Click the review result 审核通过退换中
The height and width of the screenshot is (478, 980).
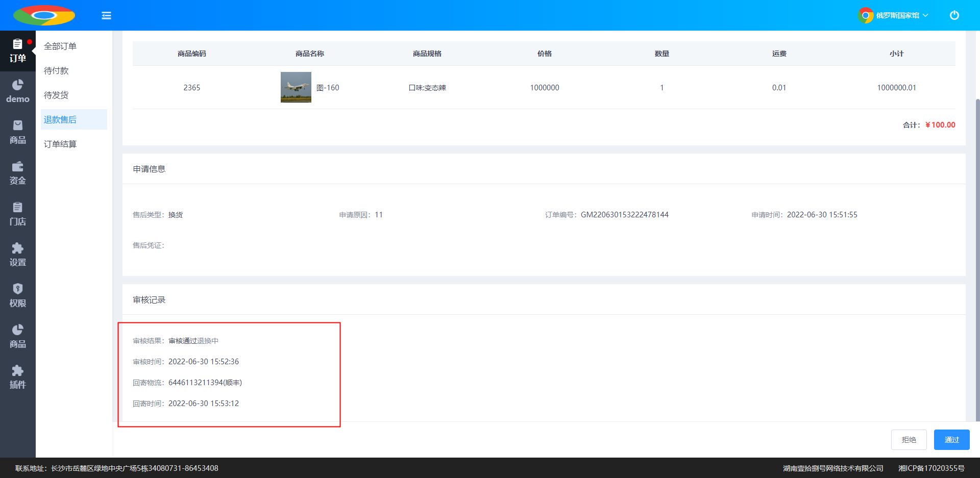(193, 341)
